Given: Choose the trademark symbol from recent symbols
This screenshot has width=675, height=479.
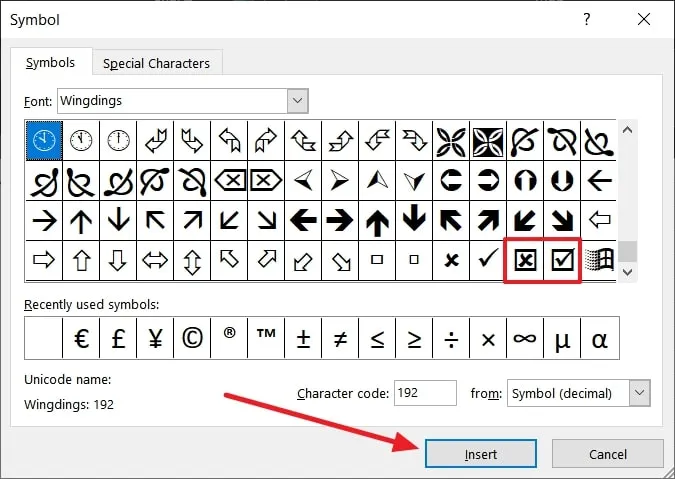Looking at the screenshot, I should pos(266,338).
